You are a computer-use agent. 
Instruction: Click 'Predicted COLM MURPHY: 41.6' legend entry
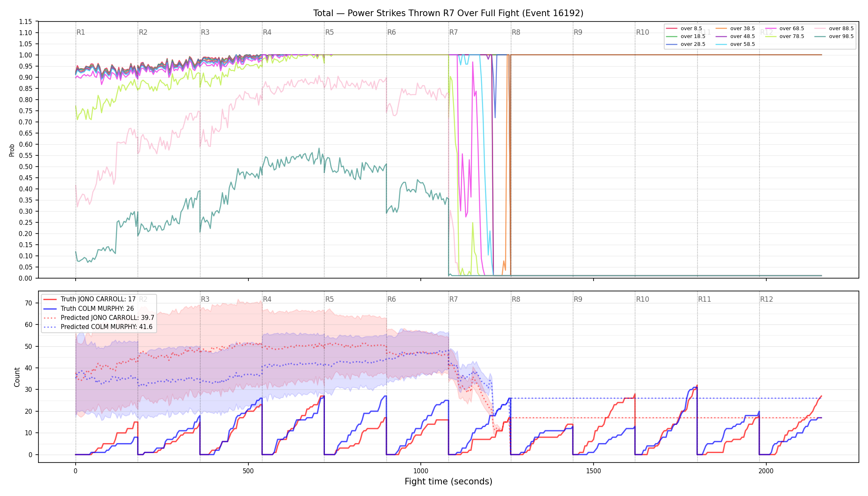[x=98, y=327]
